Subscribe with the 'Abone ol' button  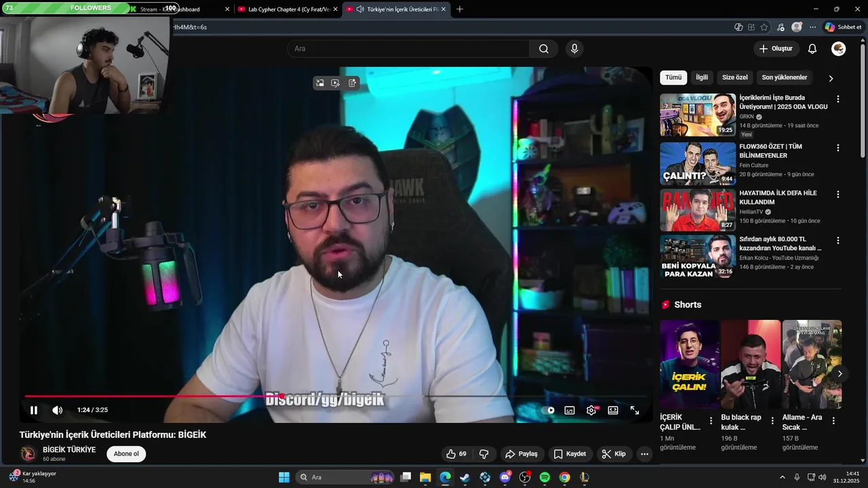click(126, 454)
